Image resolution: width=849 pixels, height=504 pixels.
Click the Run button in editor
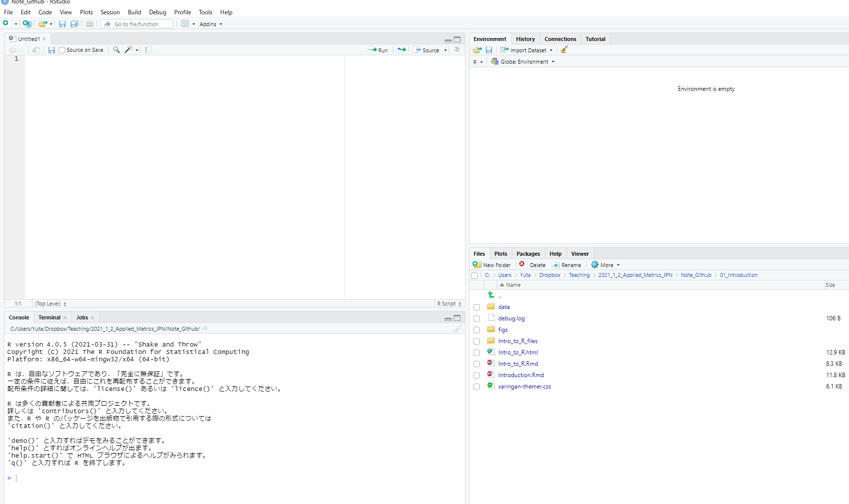378,50
